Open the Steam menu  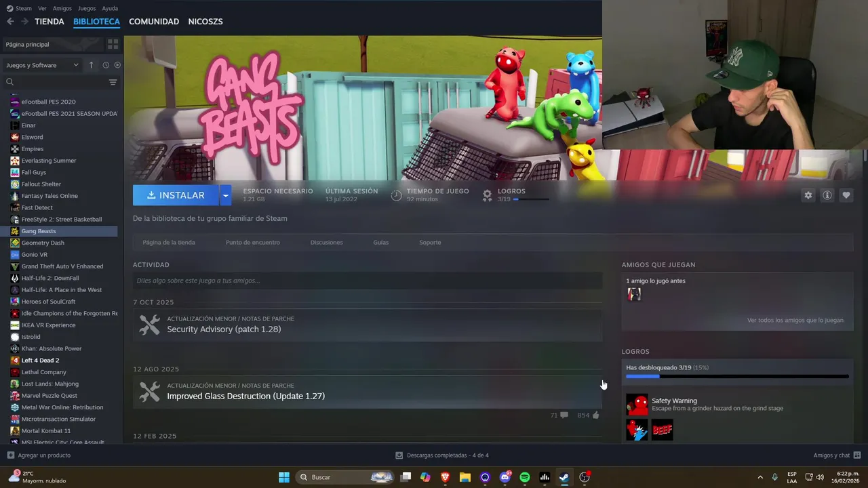tap(19, 8)
